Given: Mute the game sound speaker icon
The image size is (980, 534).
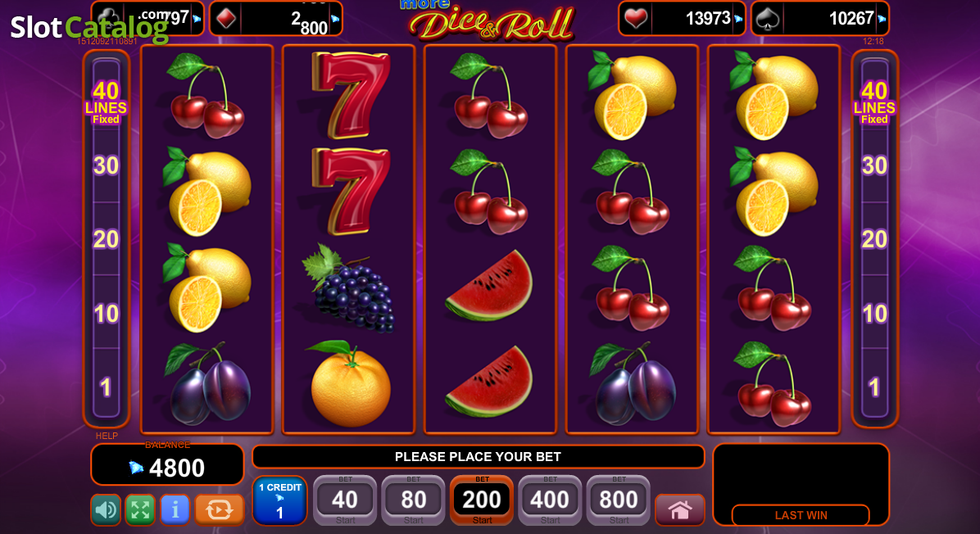Looking at the screenshot, I should pyautogui.click(x=106, y=509).
